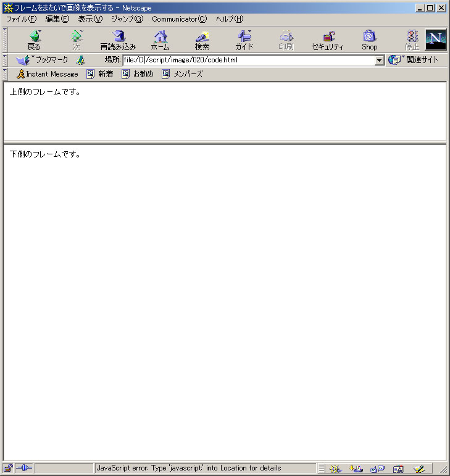Click the location URL field
This screenshot has height=476, width=450.
pyautogui.click(x=249, y=60)
